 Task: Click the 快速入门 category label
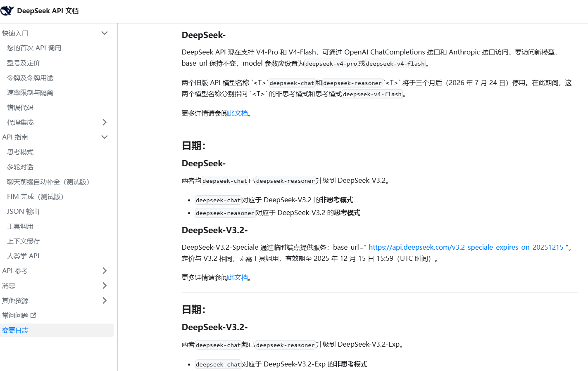tap(15, 33)
